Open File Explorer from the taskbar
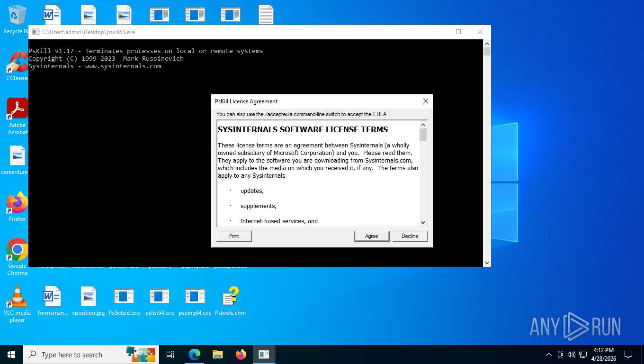644x364 pixels. click(217, 355)
